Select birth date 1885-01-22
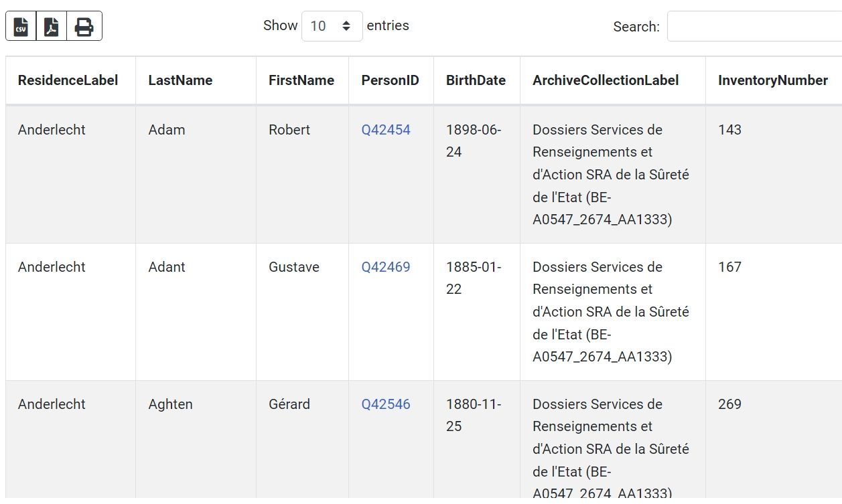 click(474, 278)
